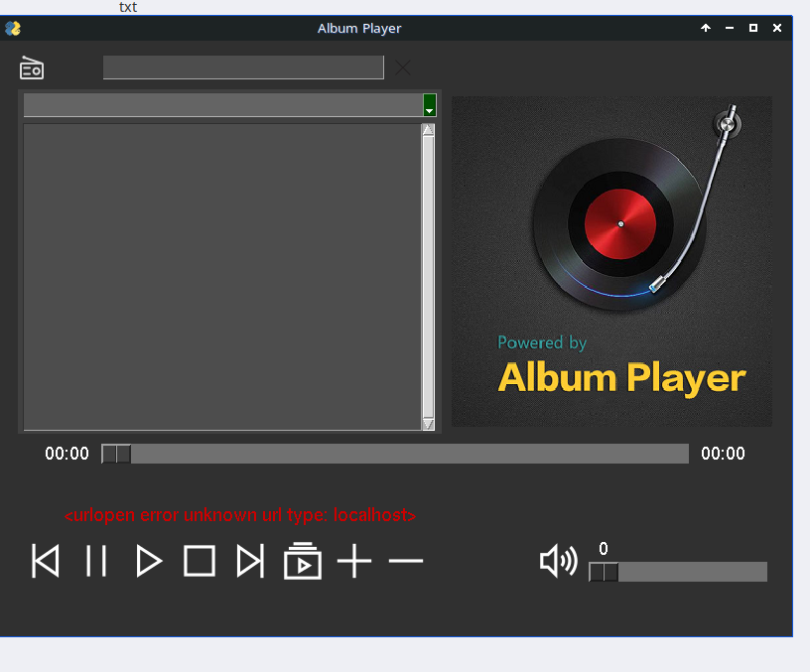Click the playlist vertical scrollbar track

pos(428,277)
